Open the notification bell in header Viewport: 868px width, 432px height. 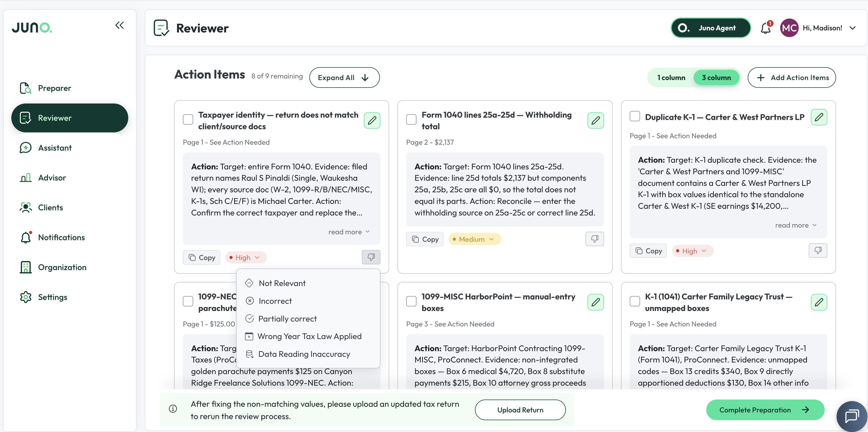[x=766, y=28]
